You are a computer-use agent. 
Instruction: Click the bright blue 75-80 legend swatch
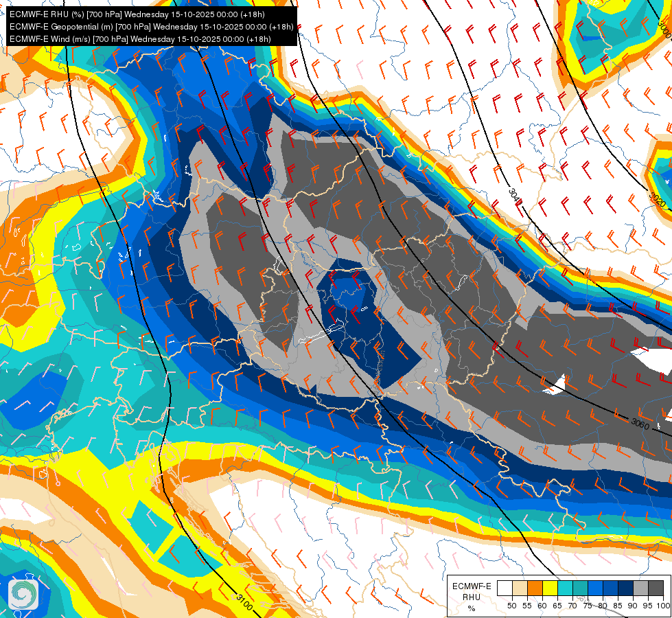[595, 588]
